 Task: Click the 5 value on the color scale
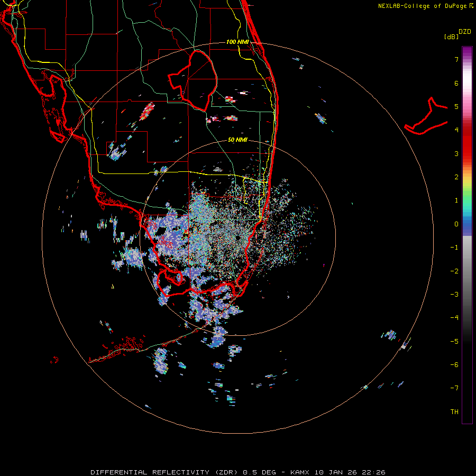coord(456,106)
